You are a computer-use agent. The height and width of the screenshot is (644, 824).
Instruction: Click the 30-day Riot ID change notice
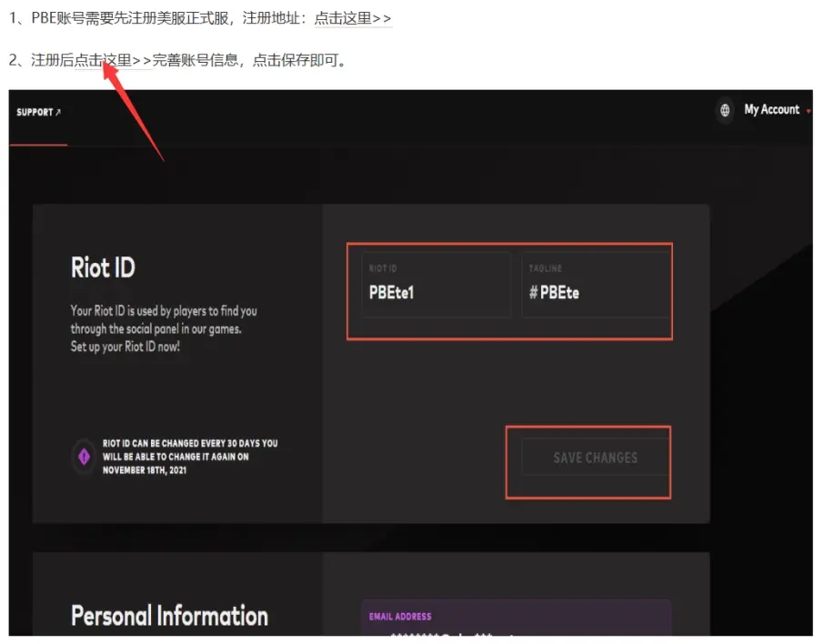pos(190,457)
